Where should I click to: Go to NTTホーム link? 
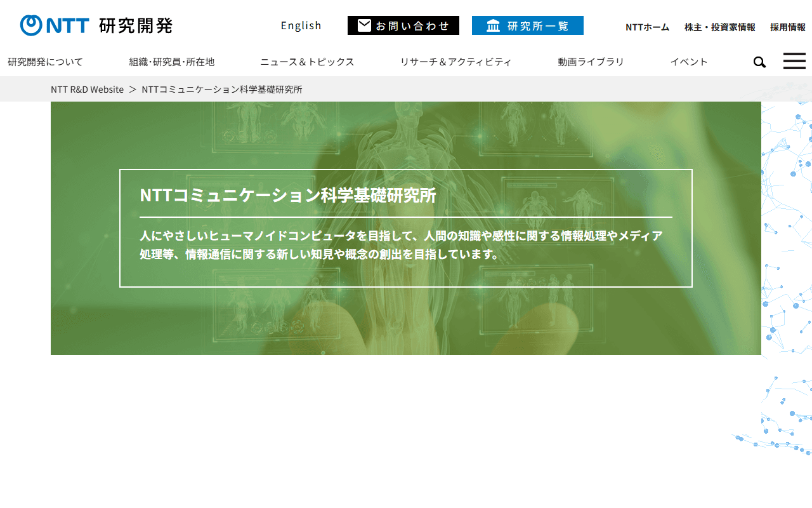(x=647, y=27)
